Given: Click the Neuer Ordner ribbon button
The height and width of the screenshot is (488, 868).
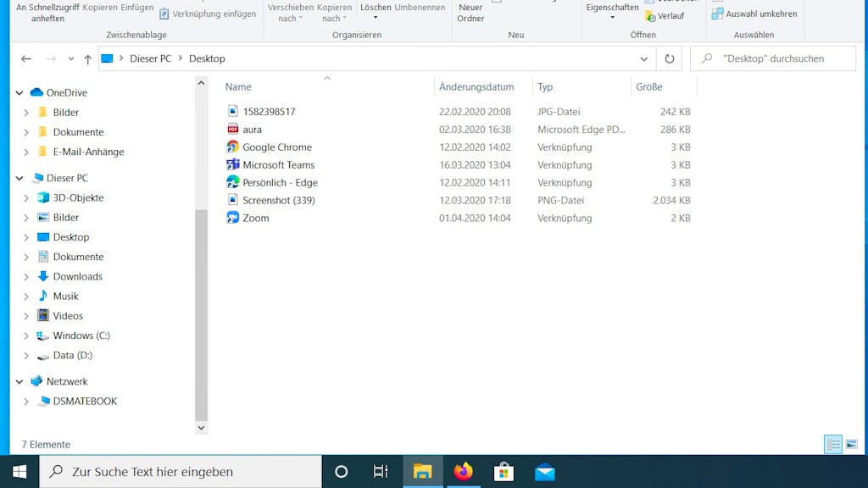Looking at the screenshot, I should click(471, 13).
